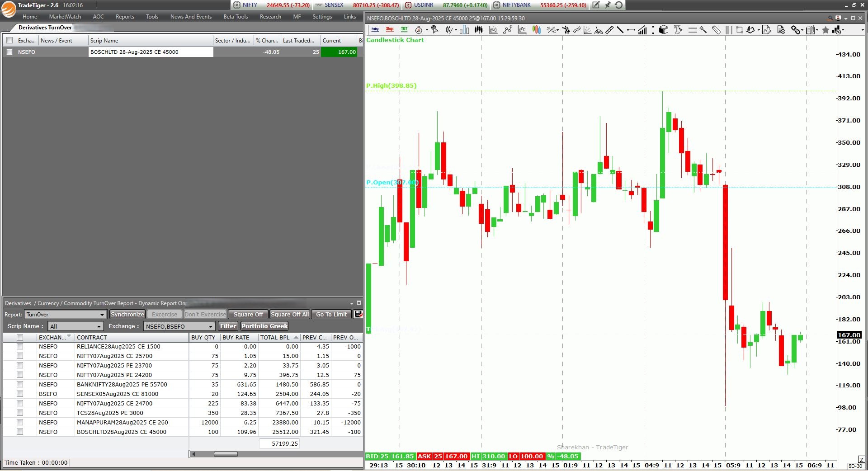Tick checkbox for RELIANCE28Aug2025 CE 1500 row
Screen dimensions: 868x471
20,346
